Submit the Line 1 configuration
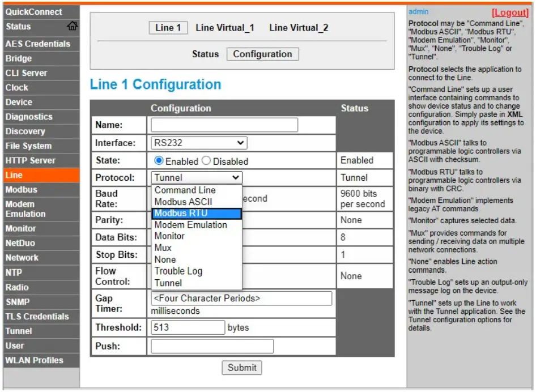Viewport: 536px width, 392px height. tap(241, 368)
